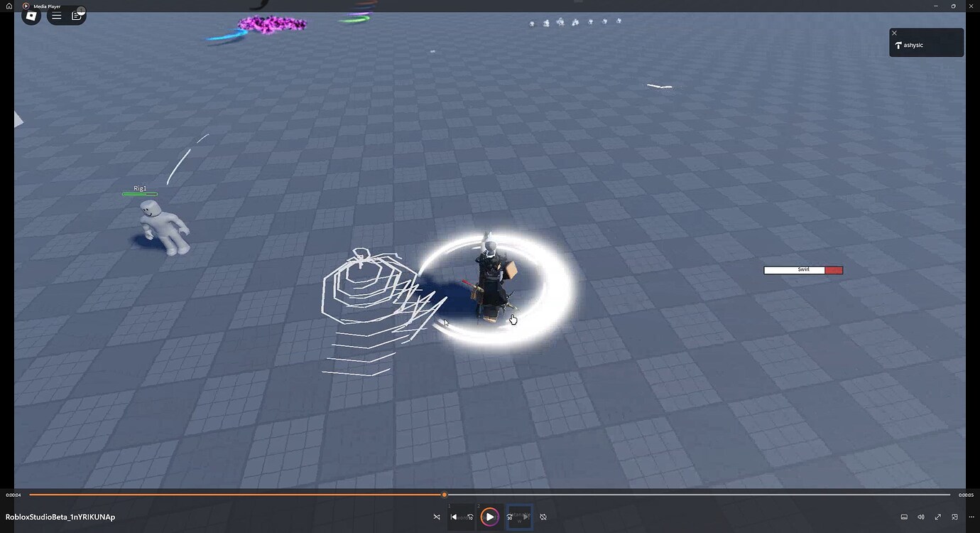Click the video seek bar handle
Viewport: 980px width, 533px height.
pos(445,495)
